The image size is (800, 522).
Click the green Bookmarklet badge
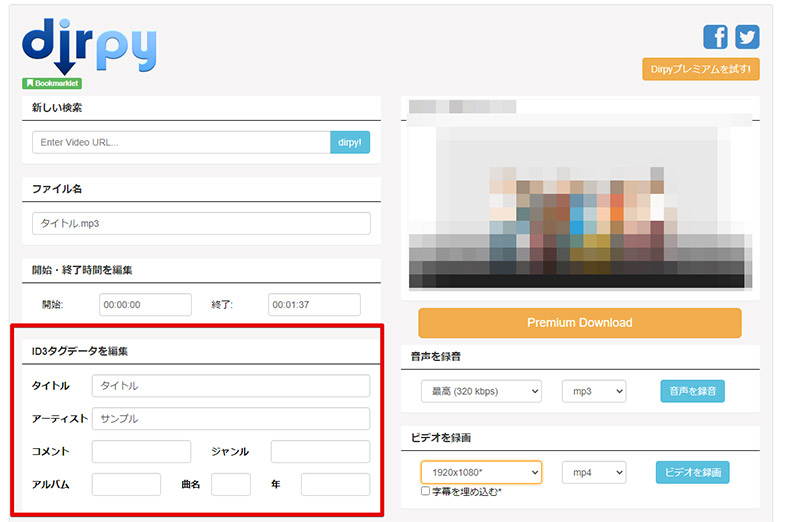[52, 83]
